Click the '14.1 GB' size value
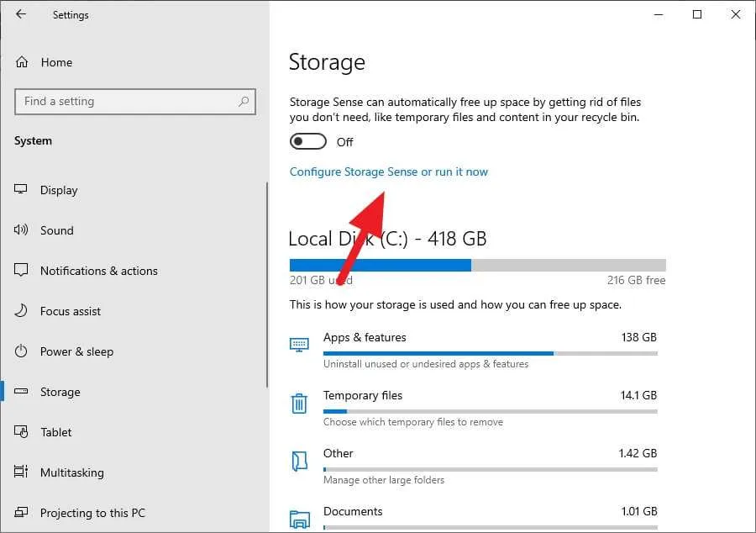The height and width of the screenshot is (533, 756). coord(638,395)
